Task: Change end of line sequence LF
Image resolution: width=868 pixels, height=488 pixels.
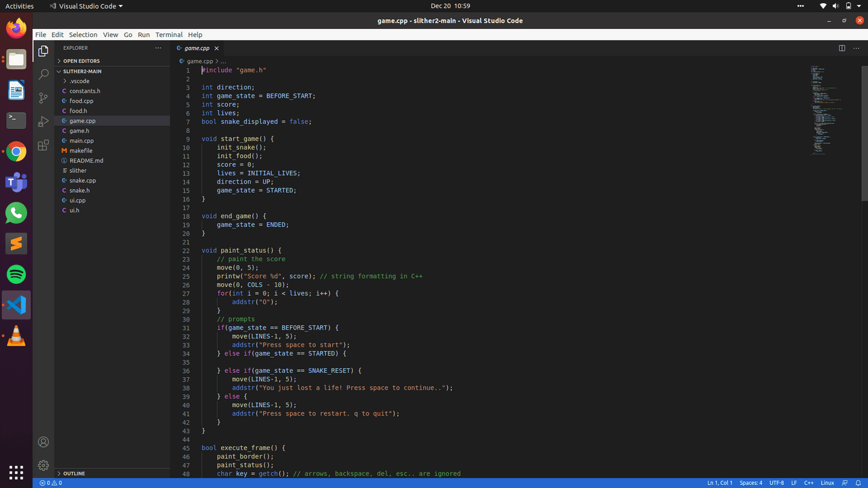Action: click(794, 483)
